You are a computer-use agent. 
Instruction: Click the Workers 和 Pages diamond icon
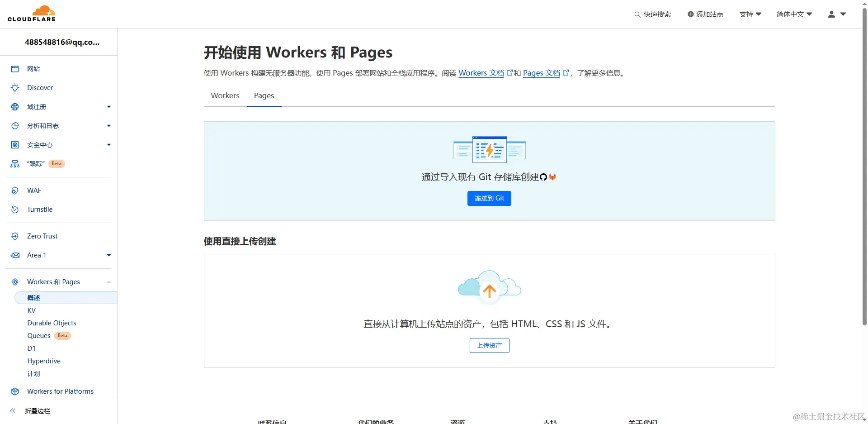(x=15, y=282)
